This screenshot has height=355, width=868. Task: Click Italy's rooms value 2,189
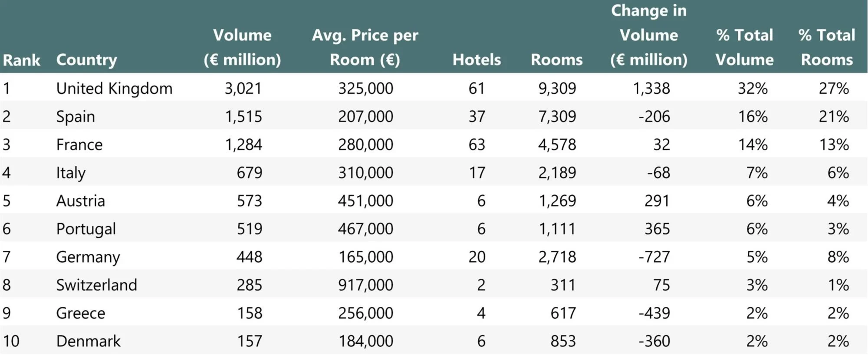pos(557,173)
